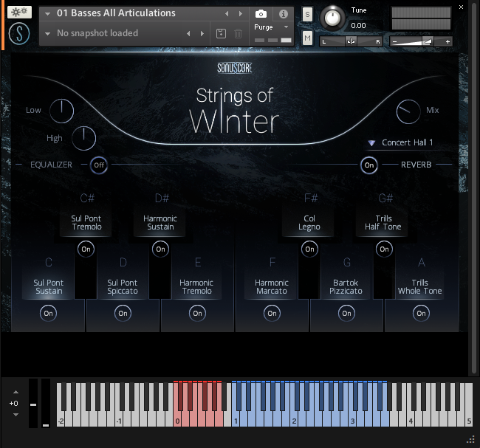Click the blue piano key labeled 1
The height and width of the screenshot is (448, 480).
pos(236,421)
